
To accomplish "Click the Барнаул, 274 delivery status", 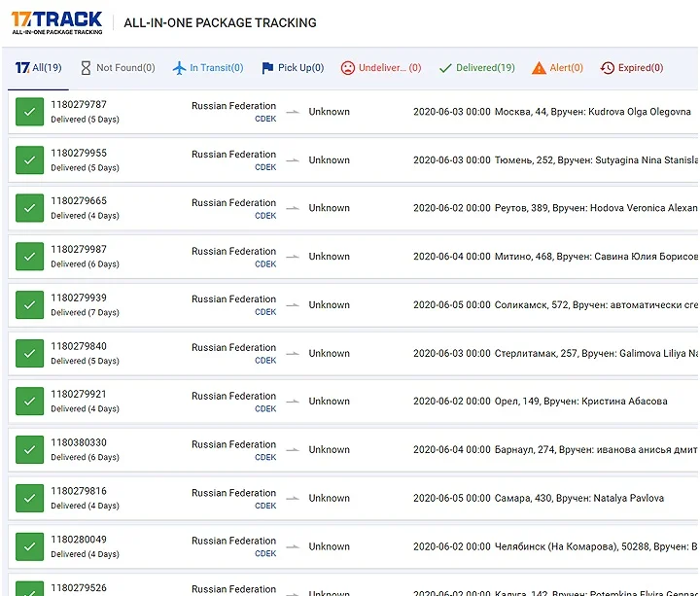I will (x=596, y=449).
